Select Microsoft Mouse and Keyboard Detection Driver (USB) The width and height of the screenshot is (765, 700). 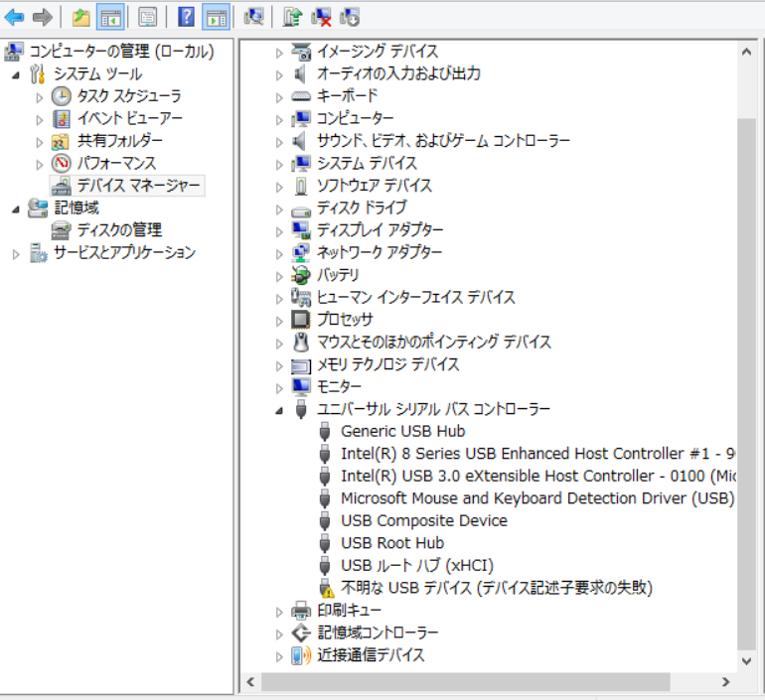point(537,498)
